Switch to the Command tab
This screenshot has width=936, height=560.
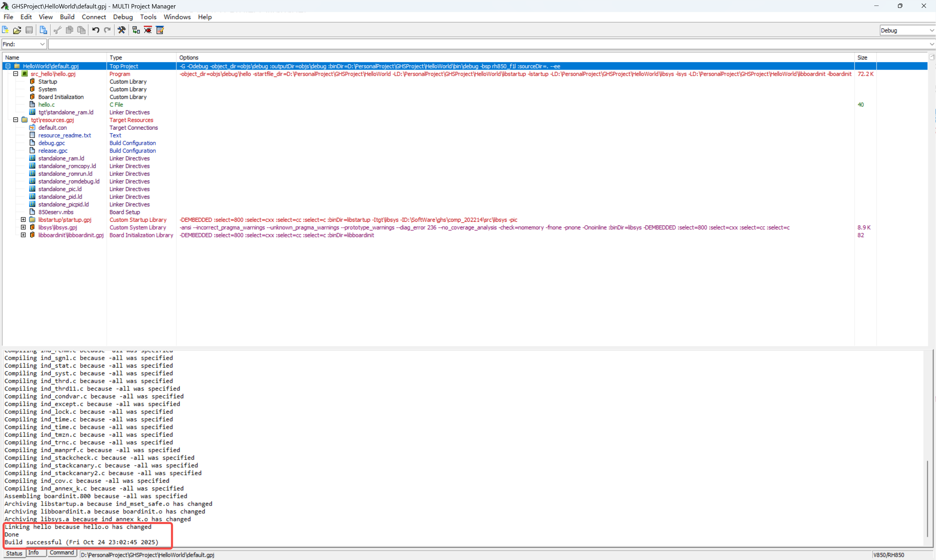[61, 553]
